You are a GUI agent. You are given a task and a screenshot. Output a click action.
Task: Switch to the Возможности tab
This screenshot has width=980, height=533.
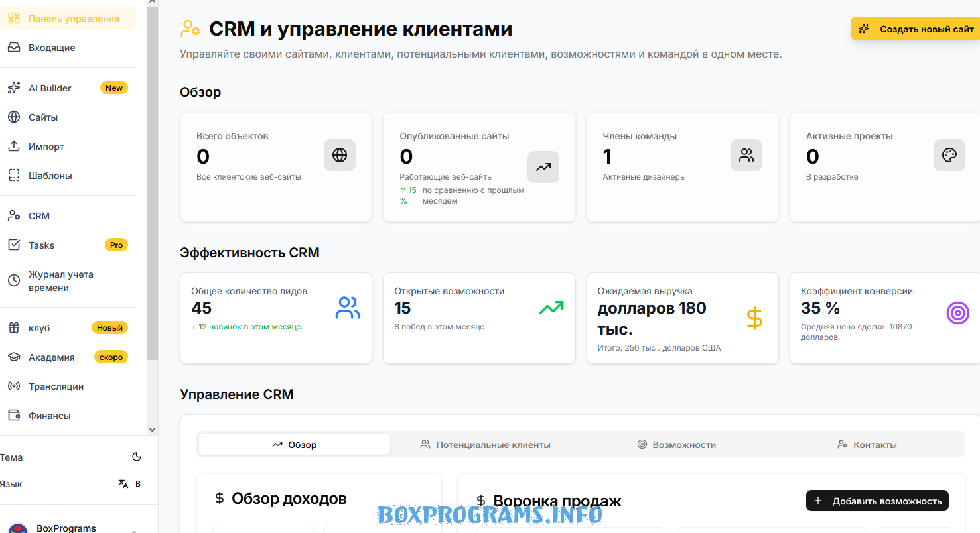[x=676, y=445]
